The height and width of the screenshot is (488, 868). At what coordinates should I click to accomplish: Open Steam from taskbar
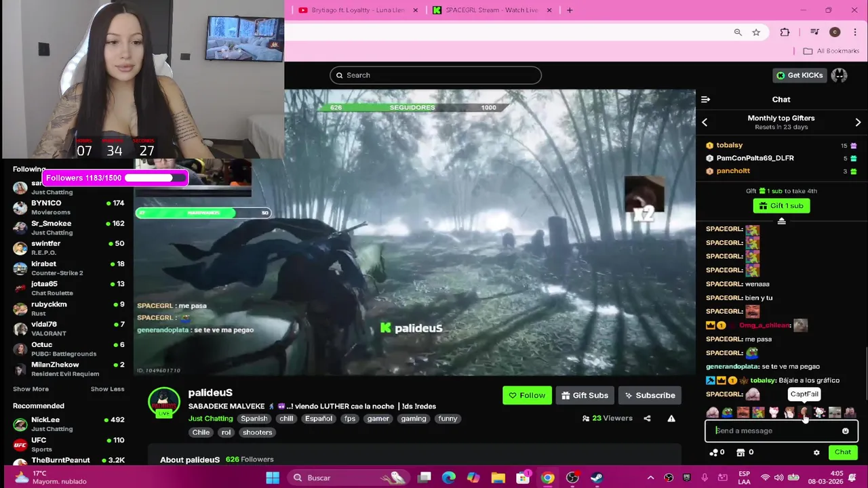point(597,478)
